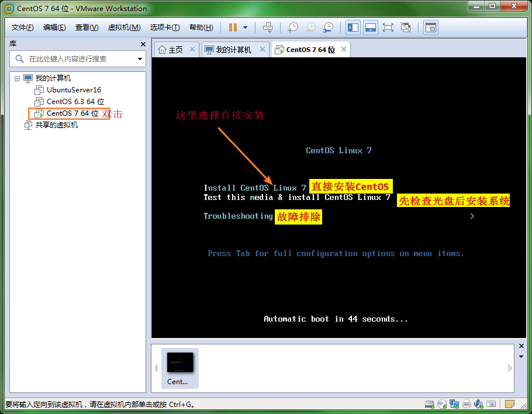Show previous thumbnails with the left arrow
Viewport: 532px width, 414px height.
pyautogui.click(x=156, y=368)
